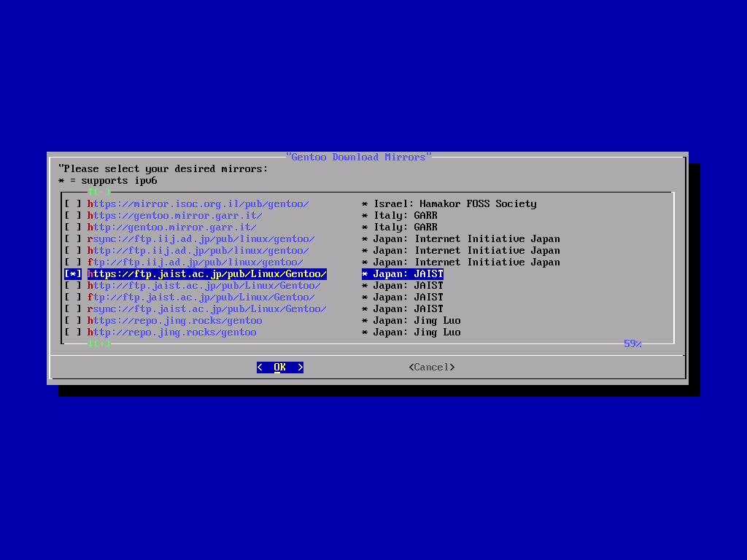Toggle checkbox for rsync://ftp.iij.ad.jp mirror
This screenshot has height=560, width=747.
click(x=73, y=239)
